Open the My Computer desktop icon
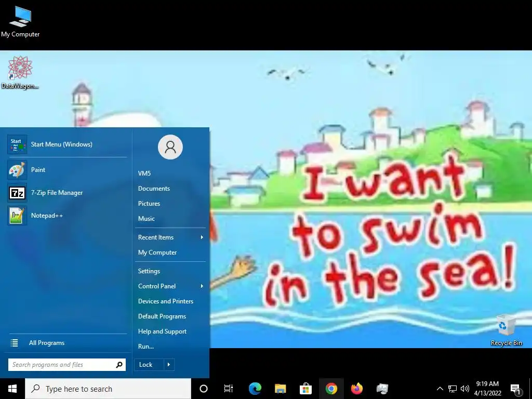 [x=20, y=21]
